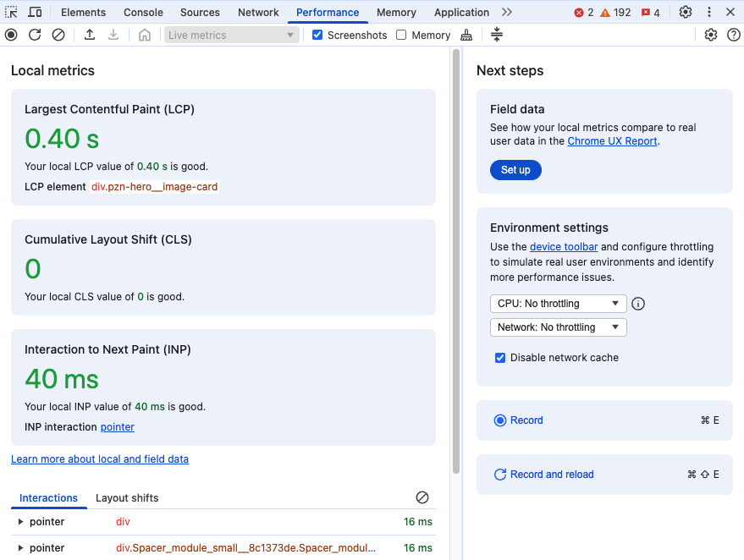Image resolution: width=744 pixels, height=560 pixels.
Task: Select the Performance tab
Action: (x=328, y=13)
